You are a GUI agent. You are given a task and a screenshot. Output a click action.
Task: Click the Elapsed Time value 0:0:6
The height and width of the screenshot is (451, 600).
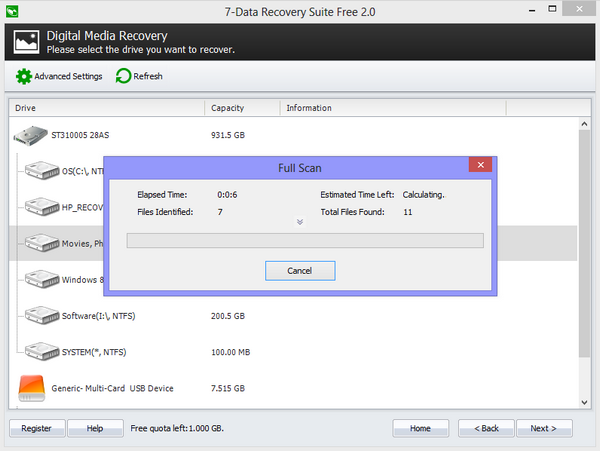point(227,195)
